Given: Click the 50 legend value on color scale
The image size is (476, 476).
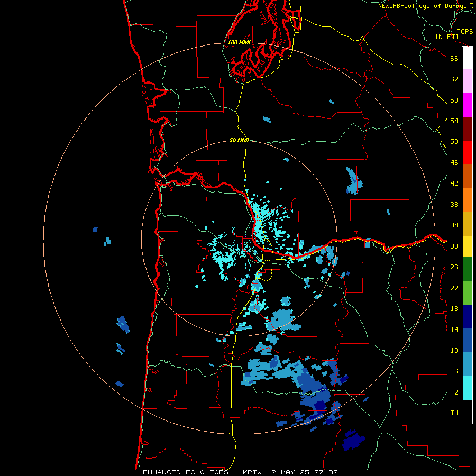Looking at the screenshot, I should (454, 142).
